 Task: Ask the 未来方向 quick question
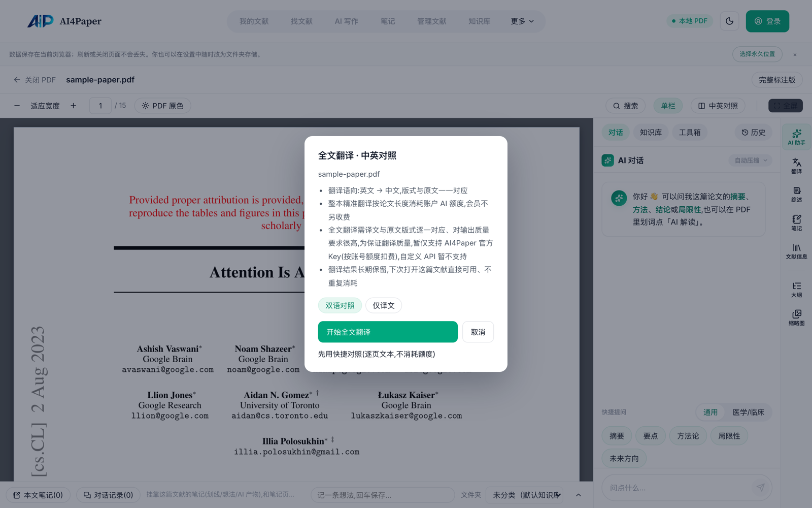(624, 458)
